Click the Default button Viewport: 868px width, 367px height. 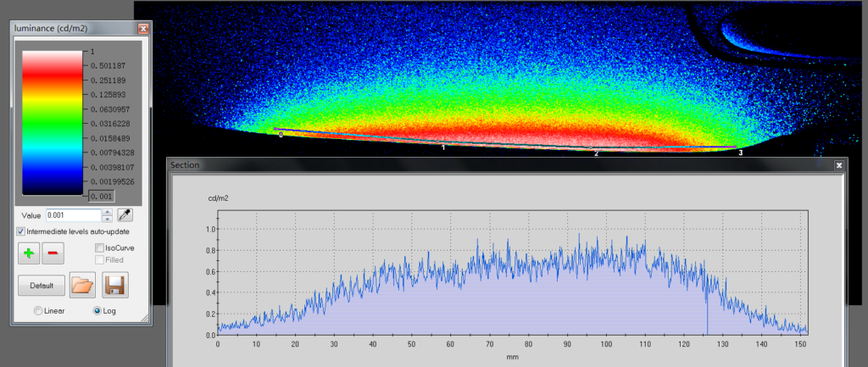(42, 286)
